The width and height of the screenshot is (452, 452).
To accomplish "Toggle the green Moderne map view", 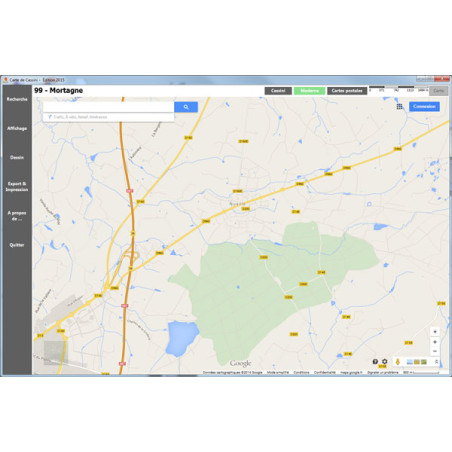I will coord(309,91).
